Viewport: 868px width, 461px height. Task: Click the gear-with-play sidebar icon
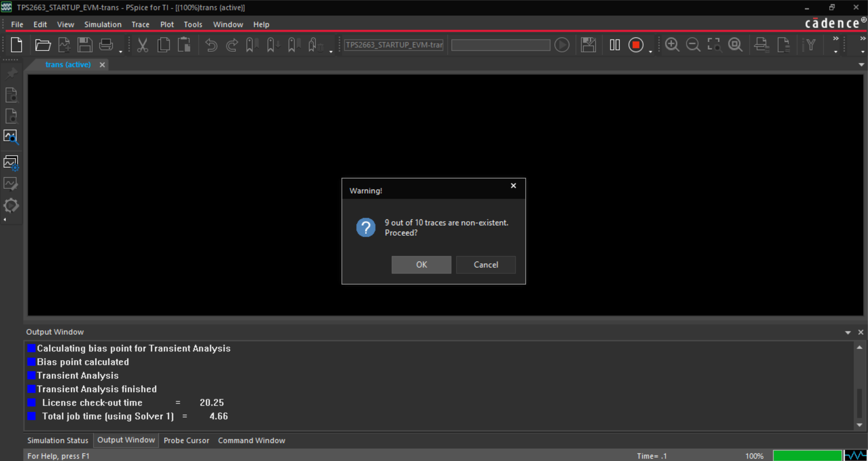(11, 206)
